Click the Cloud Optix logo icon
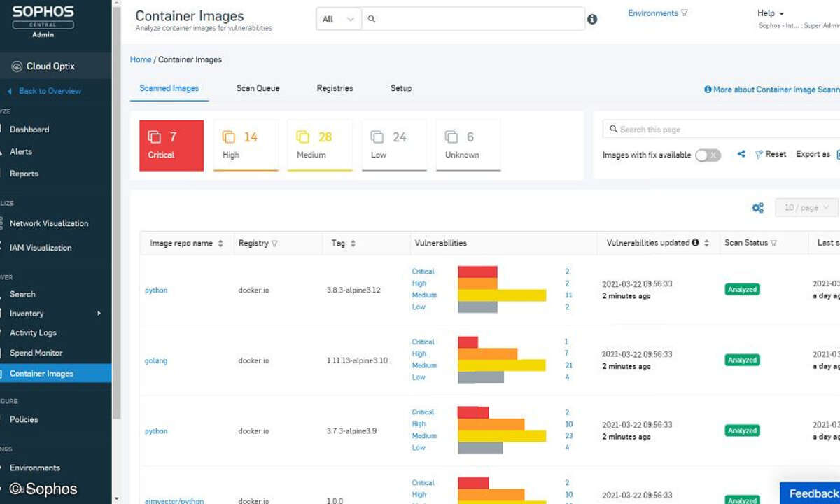Viewport: 840px width, 504px height. click(x=17, y=66)
